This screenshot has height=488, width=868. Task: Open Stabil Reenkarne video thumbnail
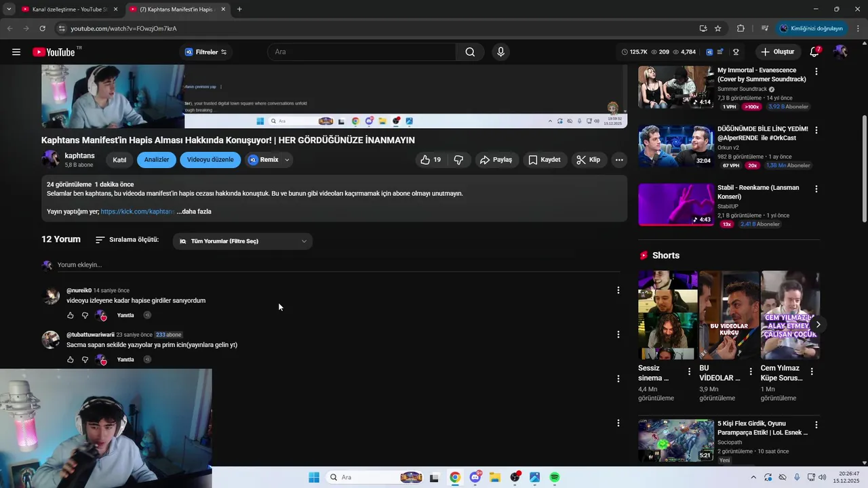(x=676, y=205)
